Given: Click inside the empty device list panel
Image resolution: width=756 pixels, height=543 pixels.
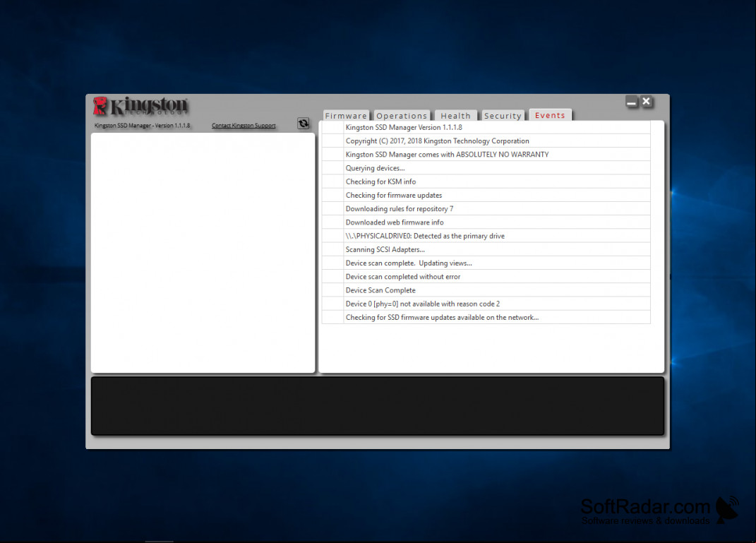Looking at the screenshot, I should click(x=203, y=253).
